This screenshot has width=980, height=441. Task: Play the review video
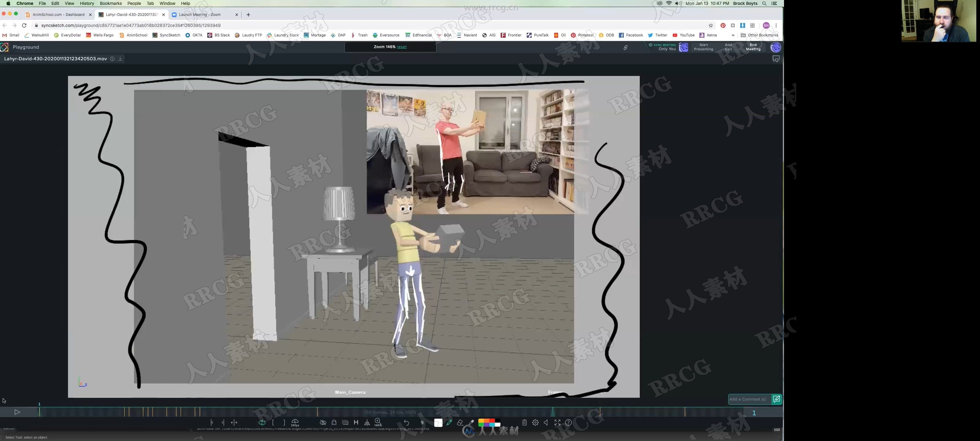pyautogui.click(x=17, y=412)
